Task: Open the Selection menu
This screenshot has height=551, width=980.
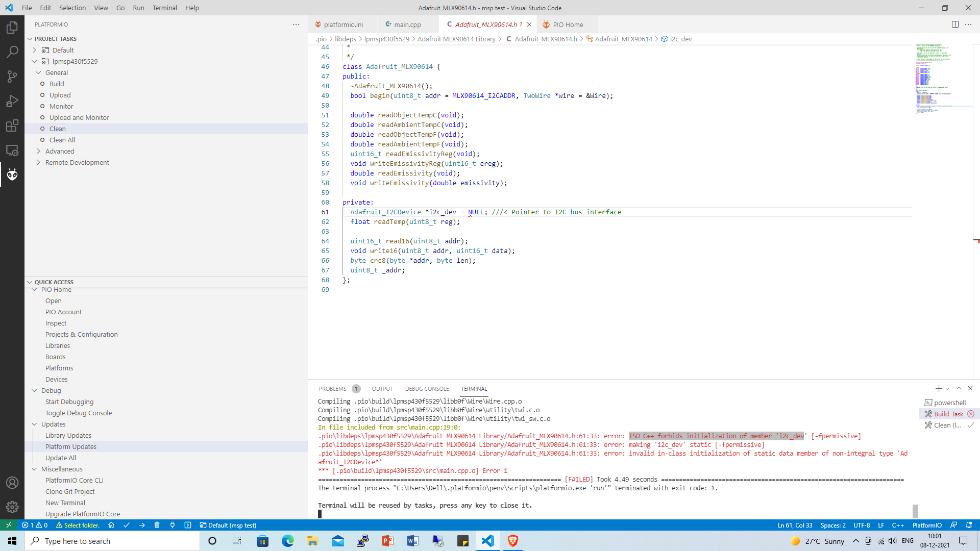Action: click(x=72, y=8)
